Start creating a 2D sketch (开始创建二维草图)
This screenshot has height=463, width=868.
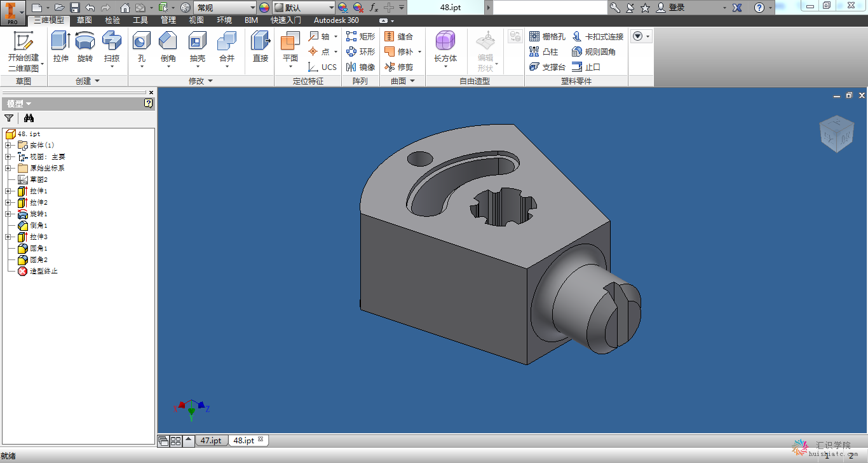(x=24, y=52)
